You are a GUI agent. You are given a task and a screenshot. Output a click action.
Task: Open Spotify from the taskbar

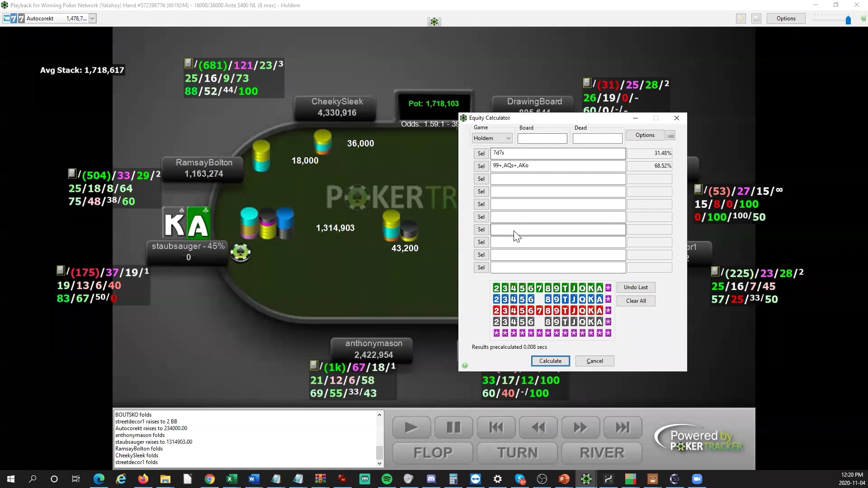(x=387, y=479)
